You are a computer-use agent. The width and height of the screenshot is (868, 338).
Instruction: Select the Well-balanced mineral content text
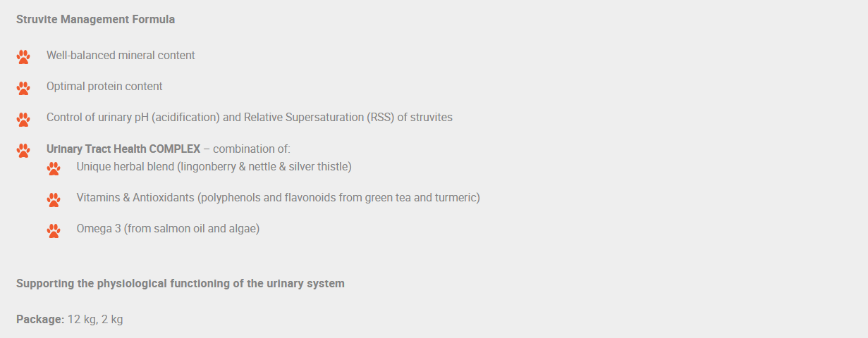coord(121,55)
